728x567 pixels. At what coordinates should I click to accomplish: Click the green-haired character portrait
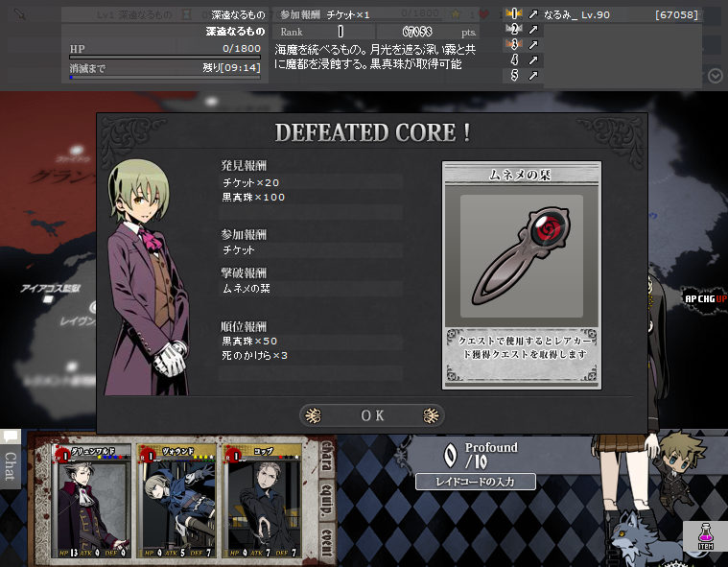[147, 277]
